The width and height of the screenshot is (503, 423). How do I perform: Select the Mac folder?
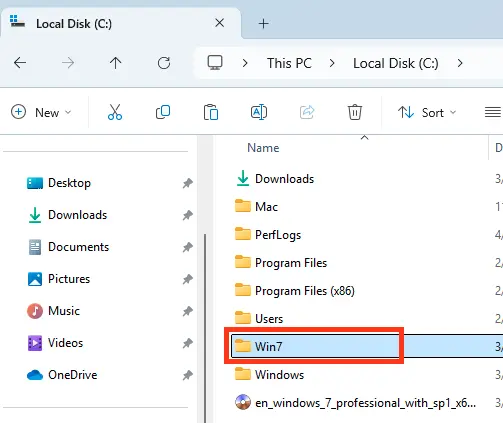click(x=256, y=207)
